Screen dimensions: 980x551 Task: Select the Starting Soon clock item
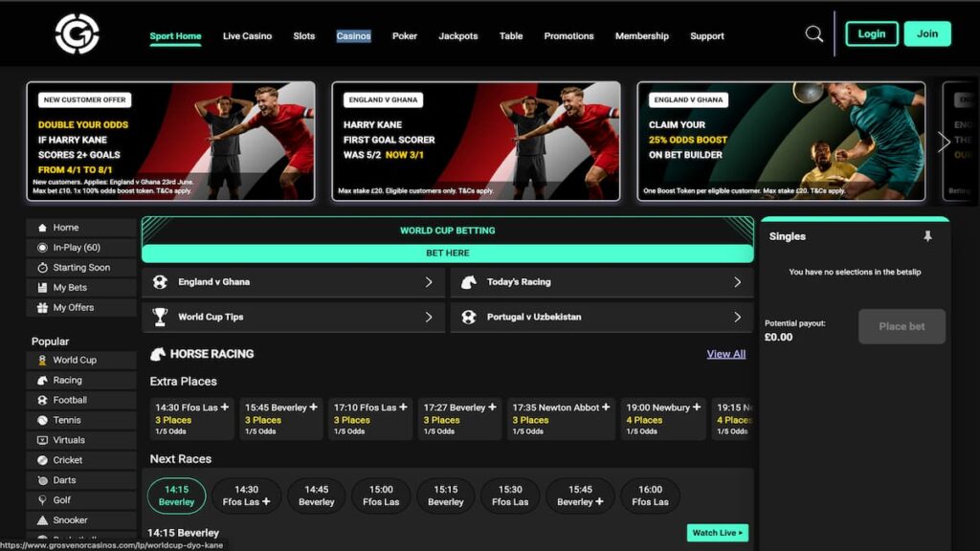81,268
